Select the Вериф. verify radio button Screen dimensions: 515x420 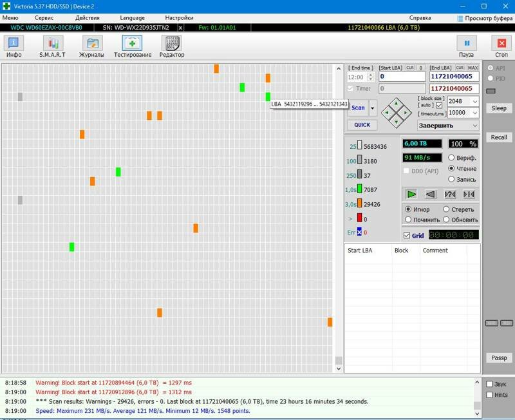(x=451, y=158)
